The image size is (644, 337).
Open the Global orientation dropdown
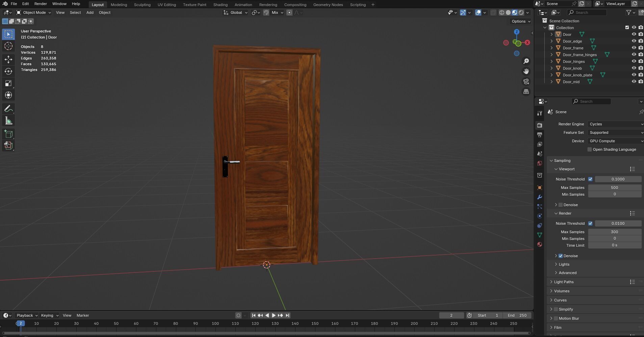coord(235,13)
